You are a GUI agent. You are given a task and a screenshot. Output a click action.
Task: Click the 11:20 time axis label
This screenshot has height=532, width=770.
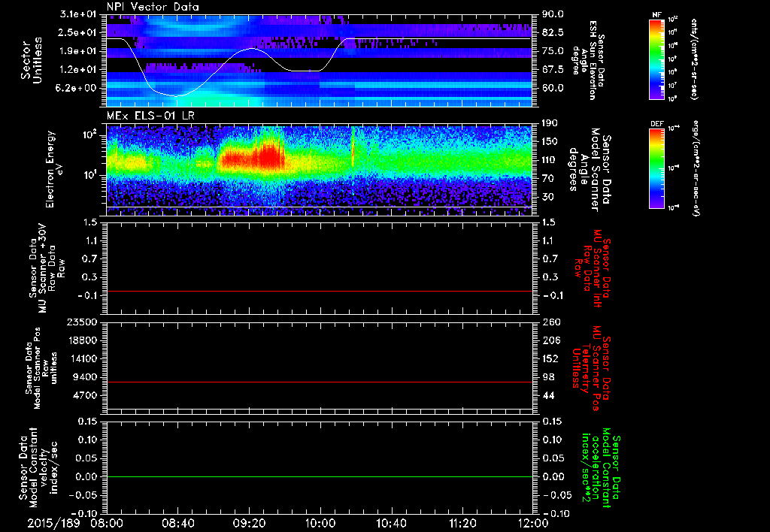[x=462, y=523]
